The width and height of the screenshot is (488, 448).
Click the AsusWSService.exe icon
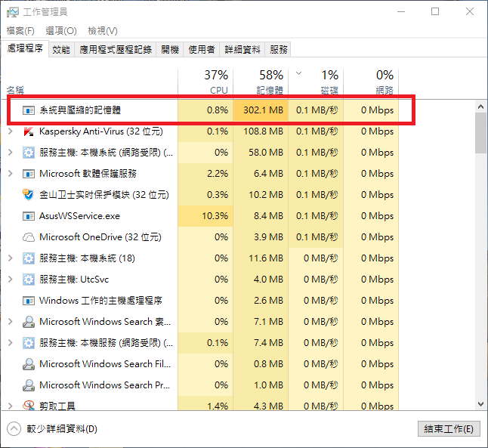pos(29,216)
